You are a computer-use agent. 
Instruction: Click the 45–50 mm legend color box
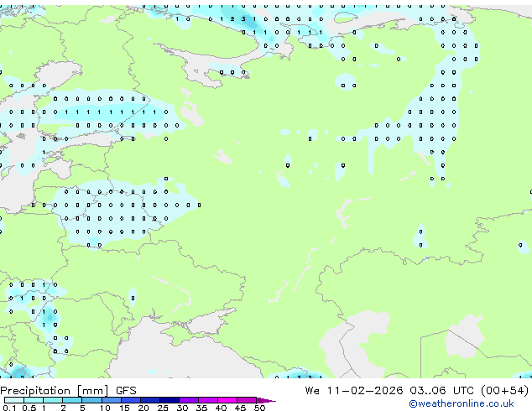coord(247,400)
